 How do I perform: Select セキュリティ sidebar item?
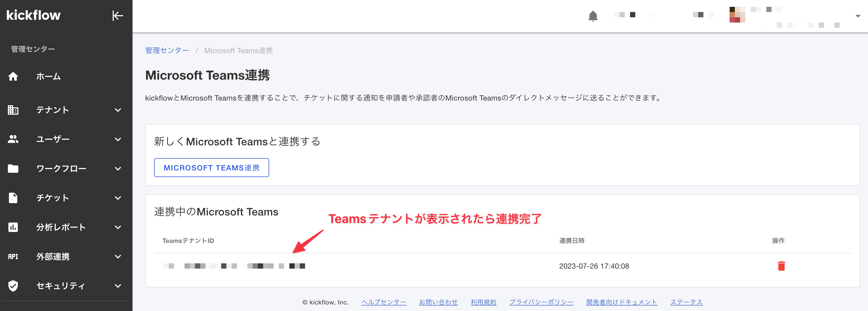click(x=61, y=286)
